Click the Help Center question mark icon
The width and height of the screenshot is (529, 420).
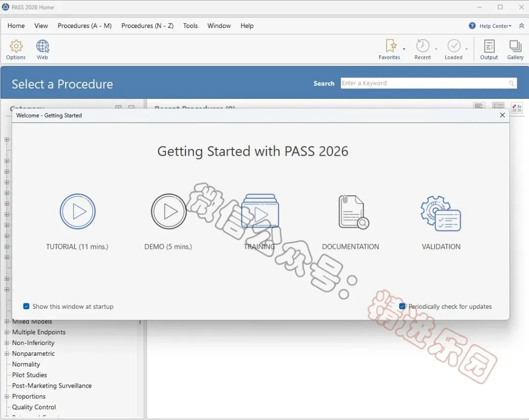point(472,25)
